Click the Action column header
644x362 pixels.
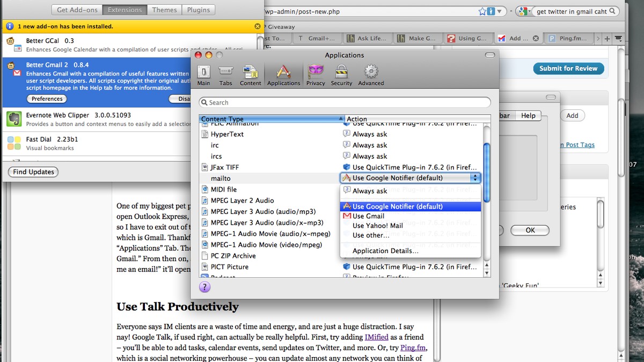pyautogui.click(x=418, y=119)
